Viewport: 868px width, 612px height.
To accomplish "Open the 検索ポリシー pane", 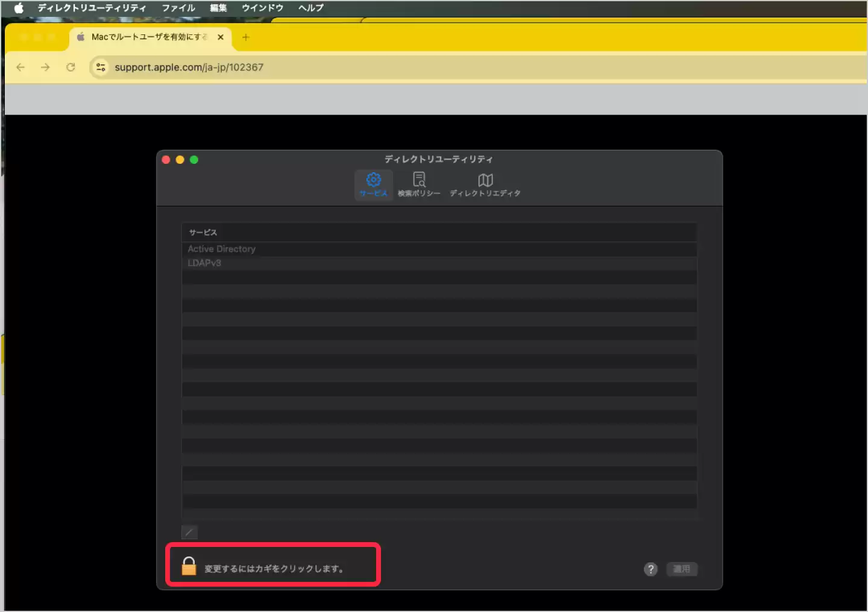I will pos(419,184).
